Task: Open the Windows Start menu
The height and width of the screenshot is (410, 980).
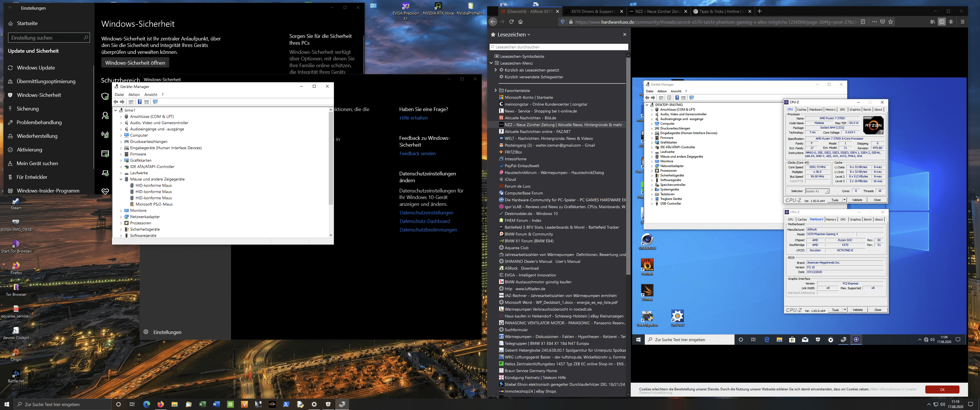Action: tap(7, 404)
